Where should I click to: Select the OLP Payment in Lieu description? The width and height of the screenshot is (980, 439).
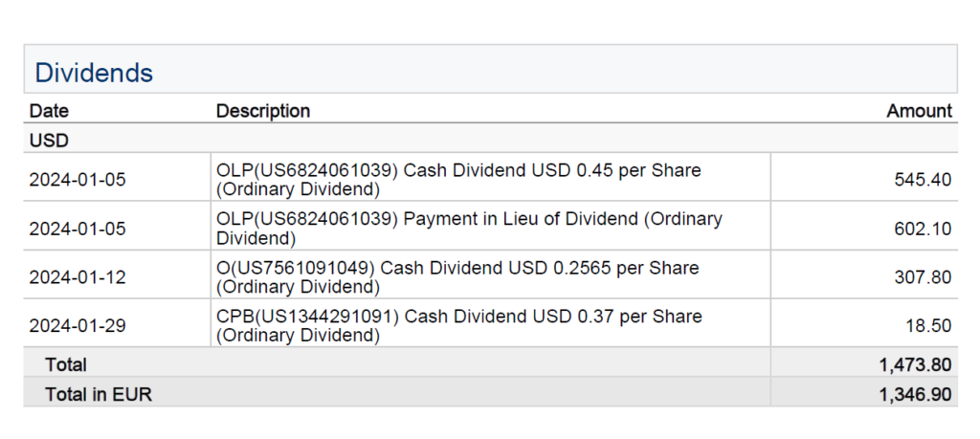click(469, 228)
